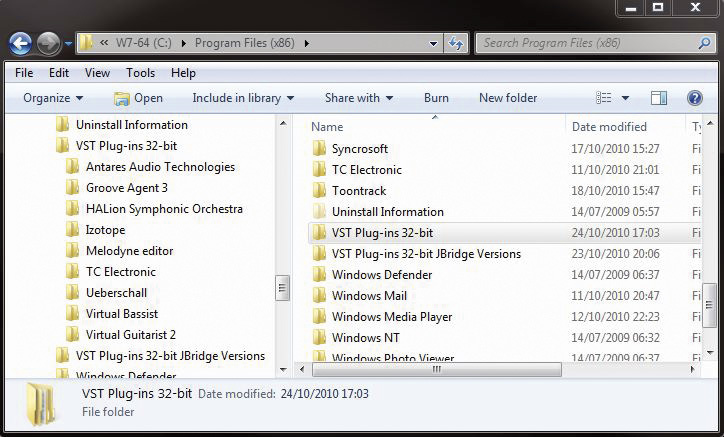724x437 pixels.
Task: Open Help with the question mark icon
Action: coord(694,98)
